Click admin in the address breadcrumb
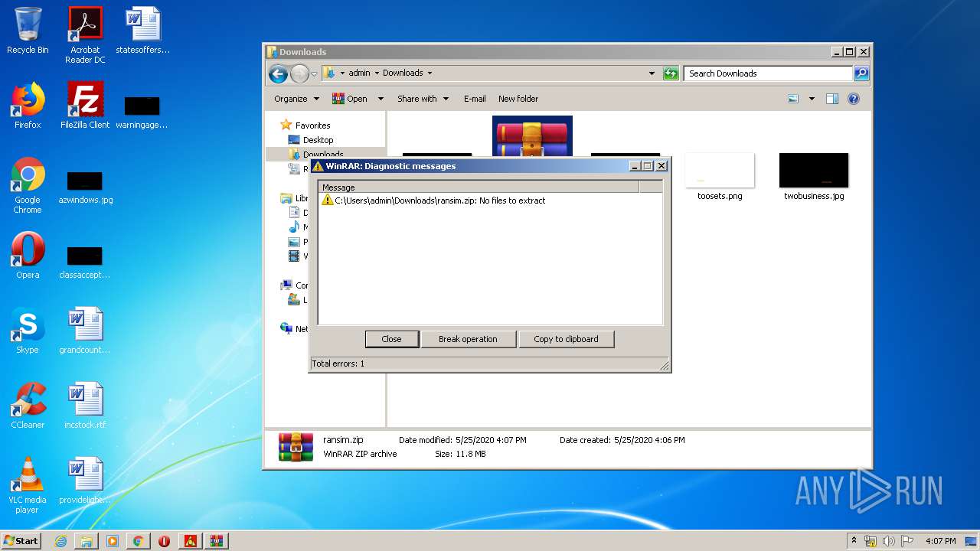The width and height of the screenshot is (980, 551). coord(359,73)
